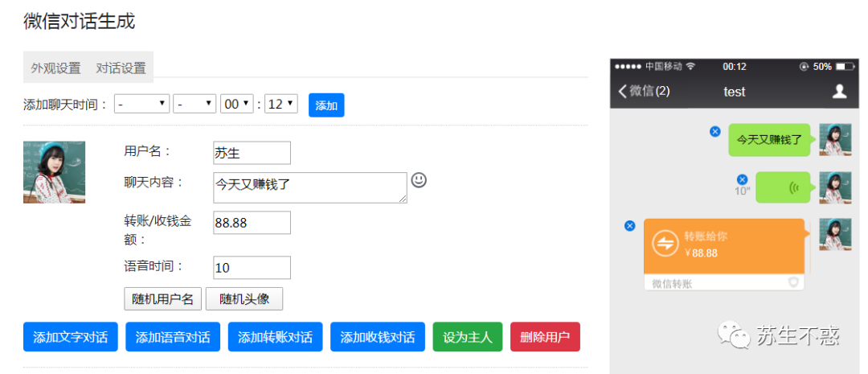Click the 微信对话生成 page heading
This screenshot has width=868, height=374.
[x=79, y=21]
